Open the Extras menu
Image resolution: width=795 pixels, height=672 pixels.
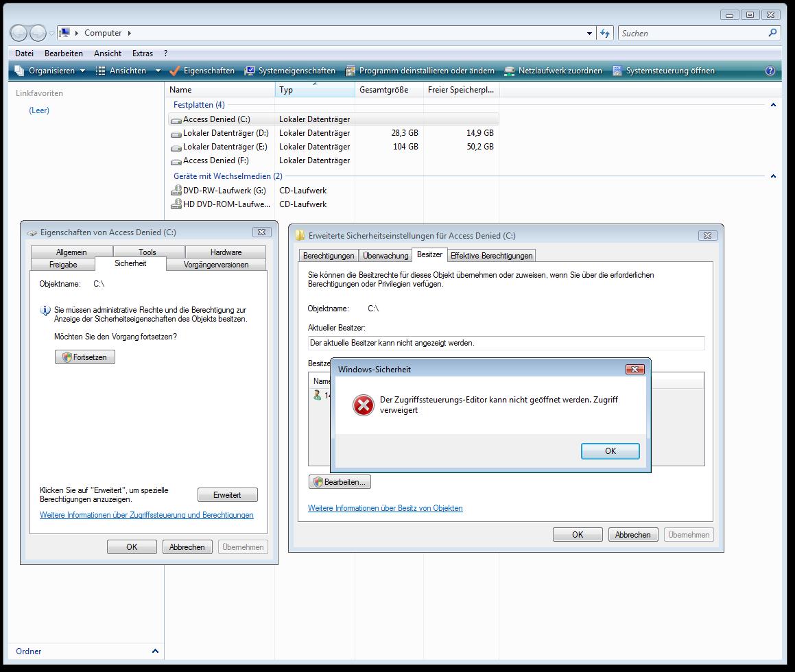(143, 53)
